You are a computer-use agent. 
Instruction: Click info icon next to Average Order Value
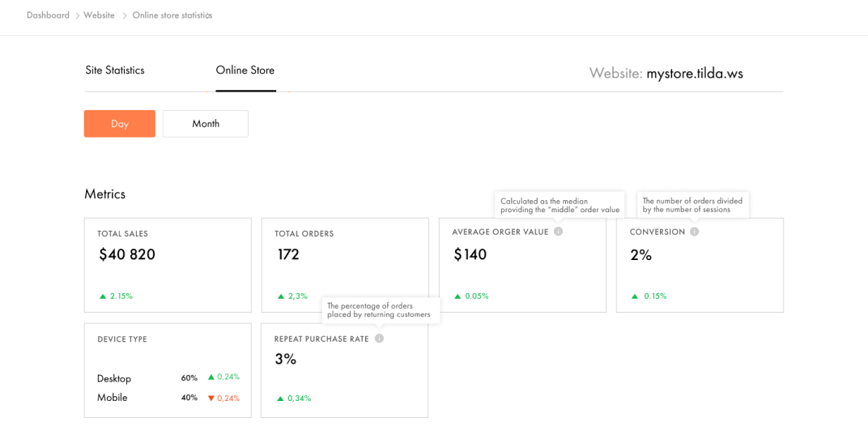click(559, 232)
